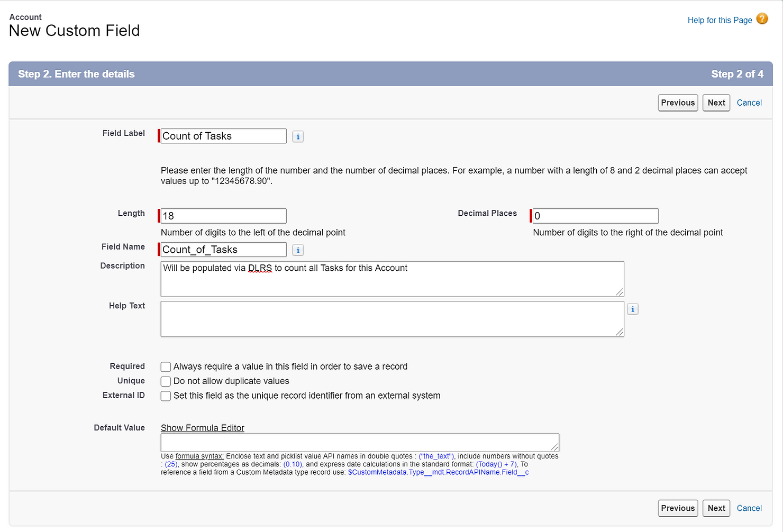Click 'Number of digits to the left' hint

click(253, 233)
